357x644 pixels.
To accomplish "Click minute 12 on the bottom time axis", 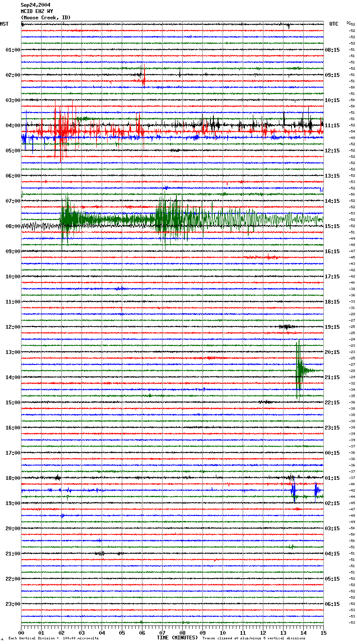I will tap(263, 633).
